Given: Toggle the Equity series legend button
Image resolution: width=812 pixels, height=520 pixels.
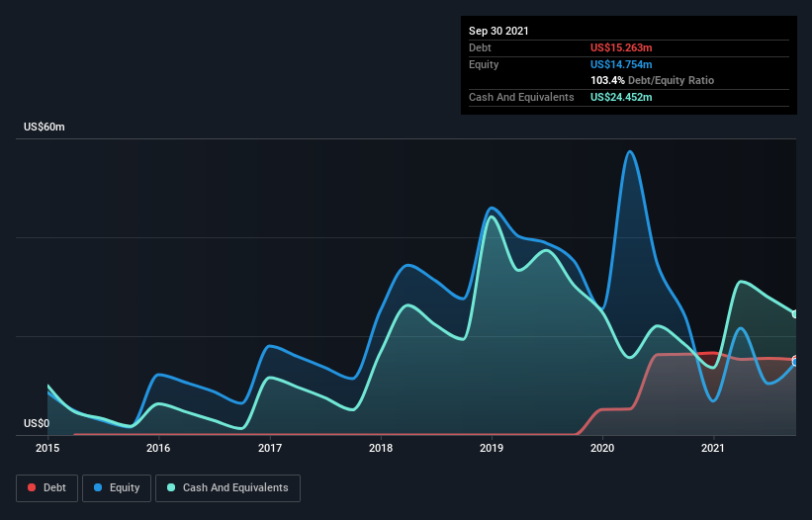Looking at the screenshot, I should click(x=117, y=488).
